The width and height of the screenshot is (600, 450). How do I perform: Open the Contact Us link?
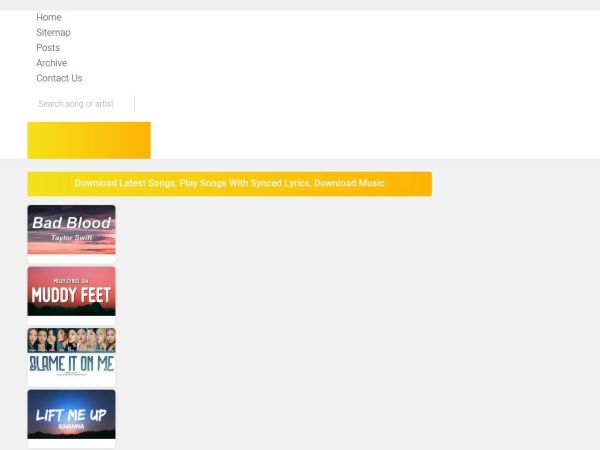(59, 78)
